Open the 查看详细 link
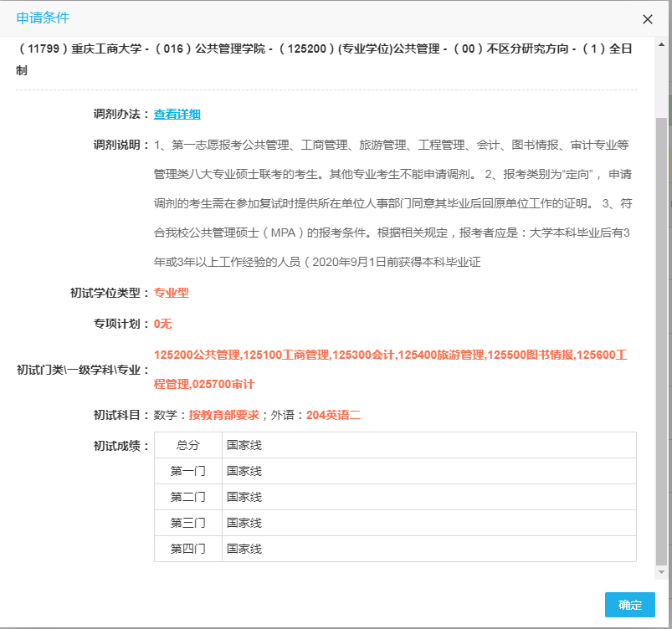672x629 pixels. pyautogui.click(x=177, y=115)
